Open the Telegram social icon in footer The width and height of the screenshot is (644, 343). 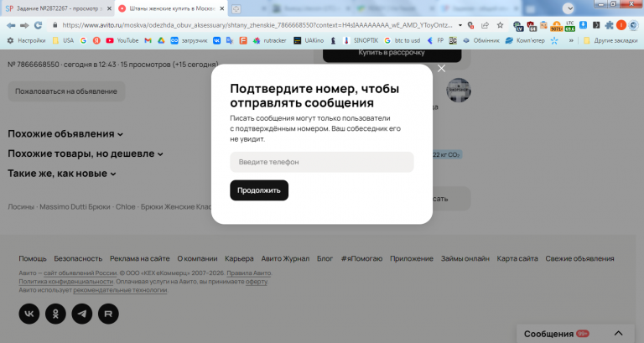[x=82, y=314]
